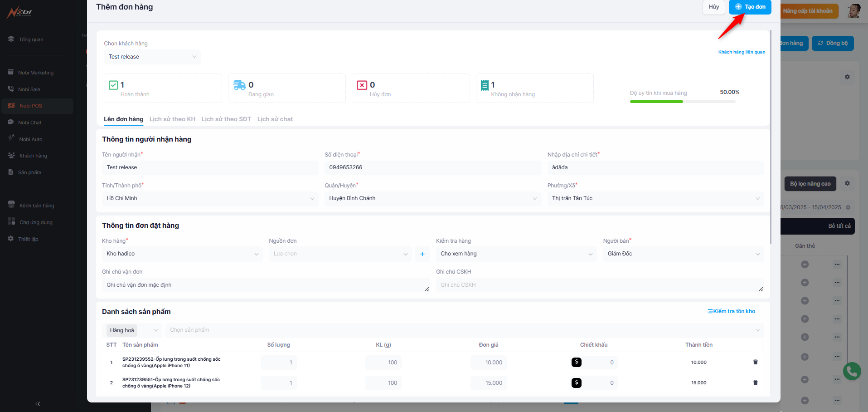Image resolution: width=868 pixels, height=412 pixels.
Task: Click the Ghi chú CSKH text field
Action: click(x=599, y=285)
